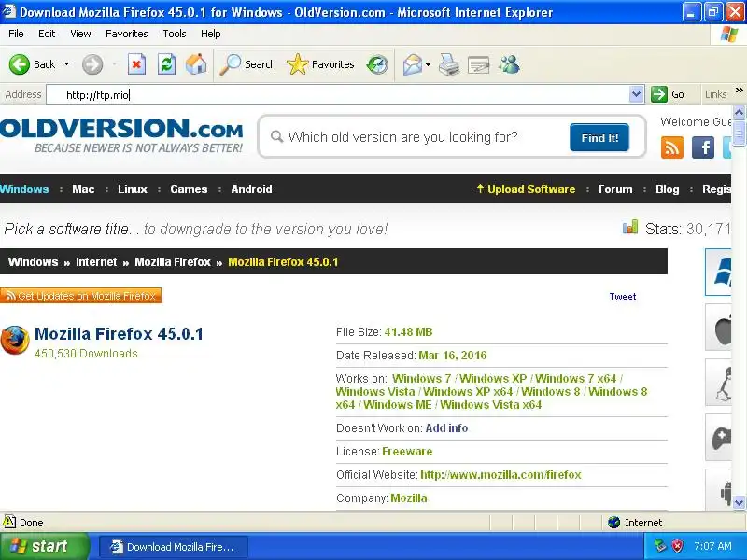Click the OldVersion.com logo
Image resolution: width=747 pixels, height=560 pixels.
pos(121,134)
